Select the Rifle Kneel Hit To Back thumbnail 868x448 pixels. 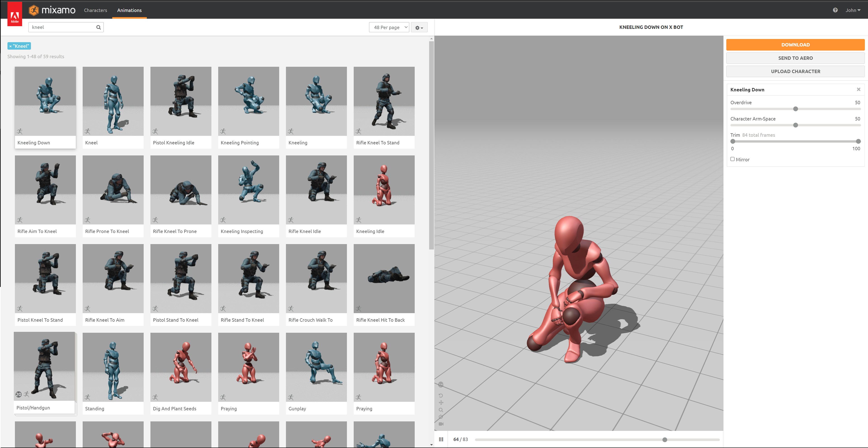coord(384,278)
